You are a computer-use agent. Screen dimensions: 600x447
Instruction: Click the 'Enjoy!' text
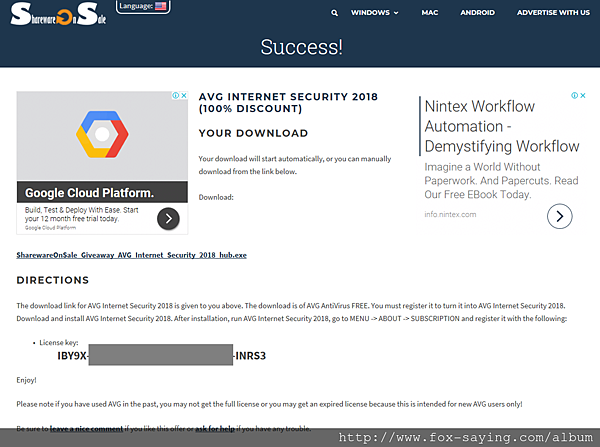tap(26, 380)
